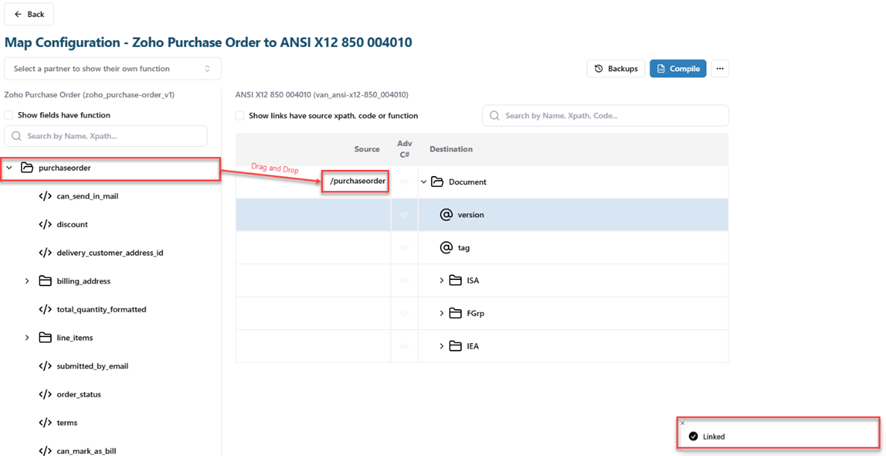Click the Source column header
Screen dimensions: 886x456
pyautogui.click(x=367, y=149)
